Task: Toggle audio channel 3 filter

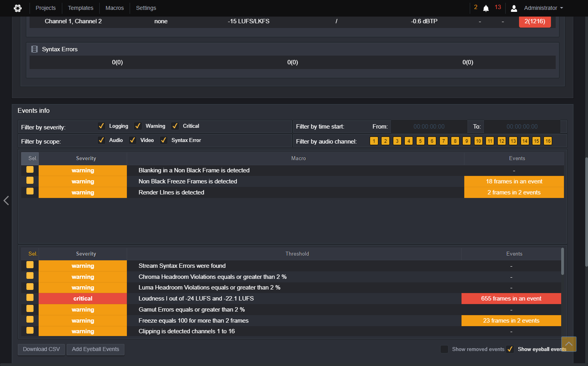Action: (x=397, y=141)
